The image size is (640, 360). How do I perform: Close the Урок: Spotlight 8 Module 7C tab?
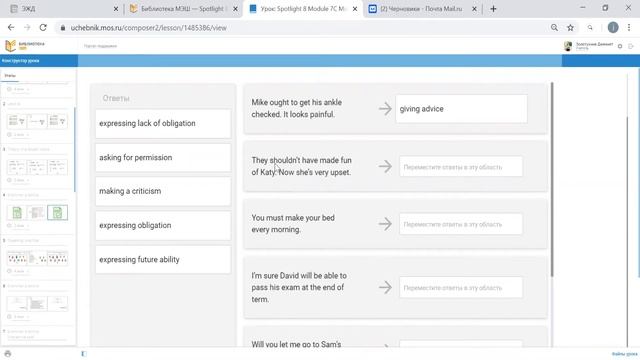click(355, 9)
